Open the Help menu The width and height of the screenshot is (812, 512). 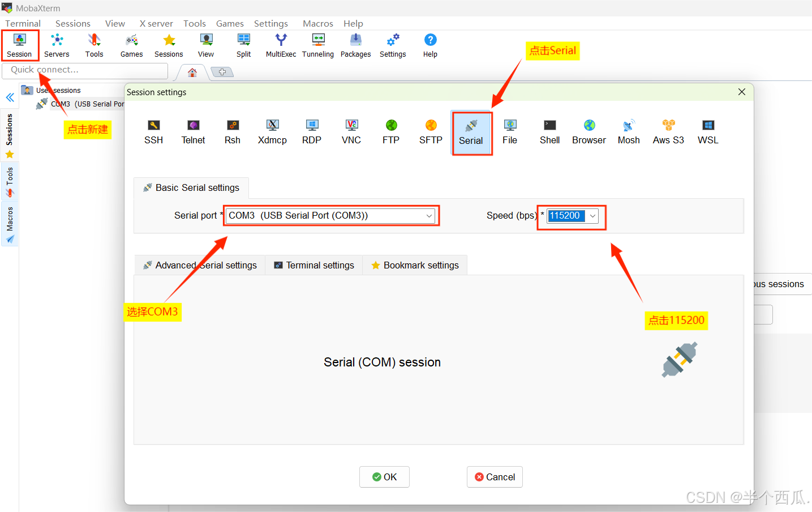click(x=353, y=23)
